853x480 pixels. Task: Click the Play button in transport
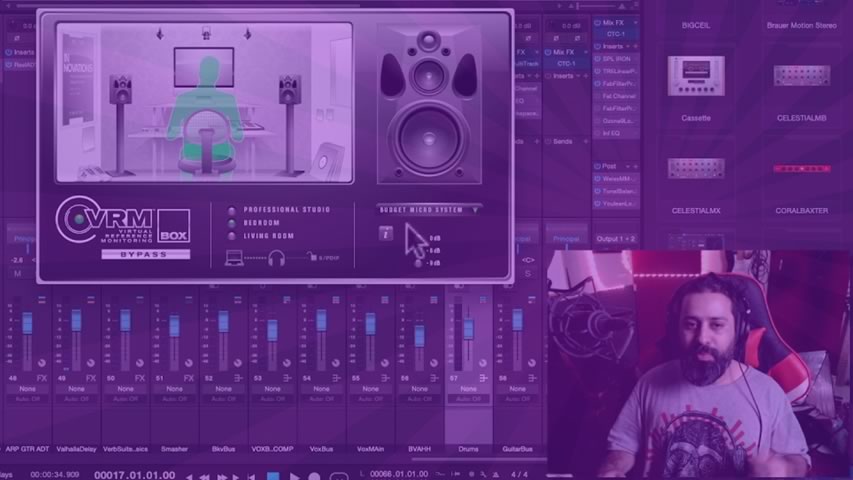(294, 476)
